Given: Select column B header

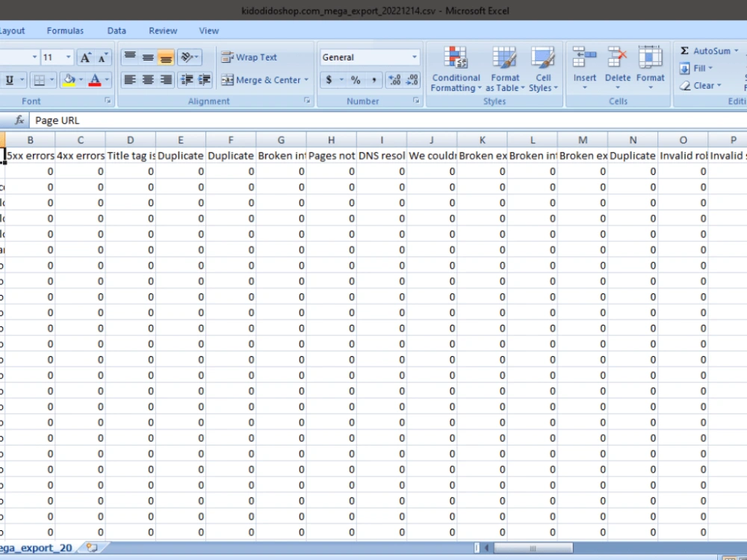Looking at the screenshot, I should point(30,140).
